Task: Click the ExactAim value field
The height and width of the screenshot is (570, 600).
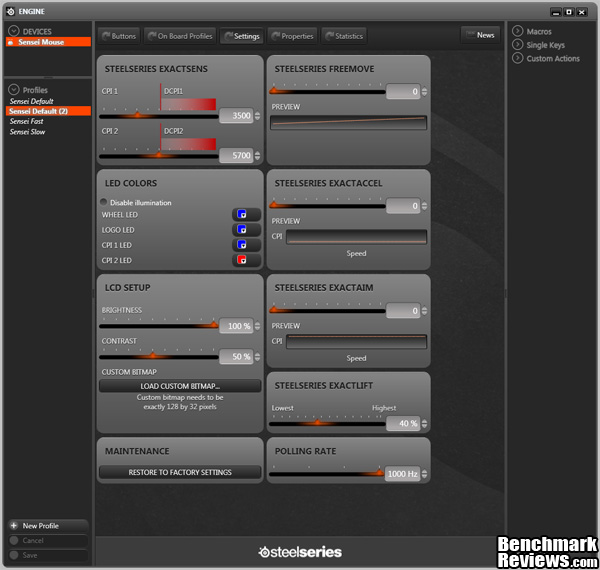Action: click(x=403, y=311)
